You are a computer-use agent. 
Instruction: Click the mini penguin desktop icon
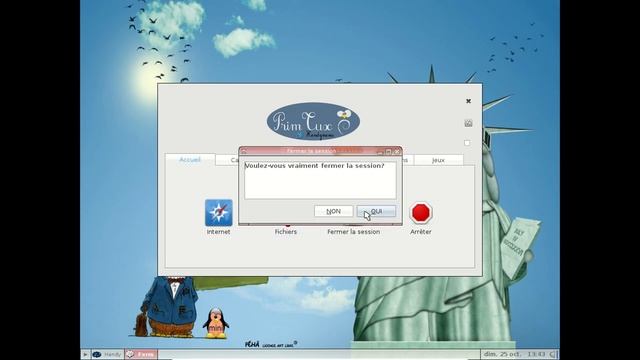point(216,323)
